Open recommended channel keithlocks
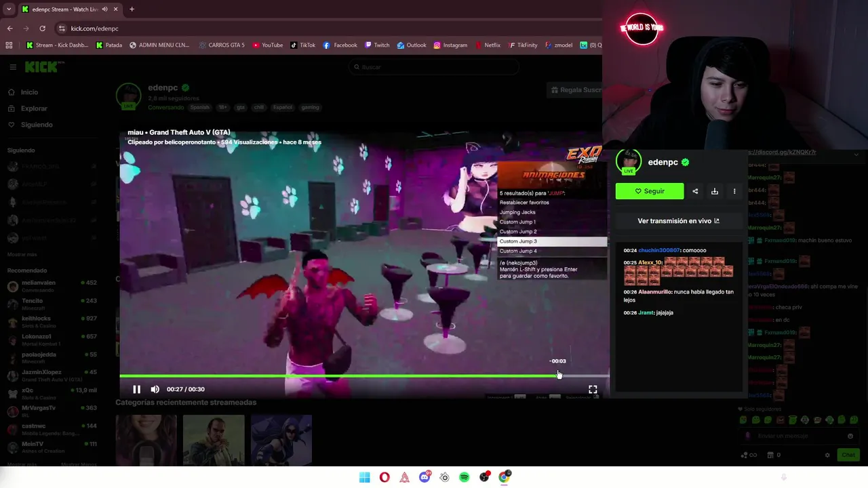The height and width of the screenshot is (488, 868). [x=52, y=321]
